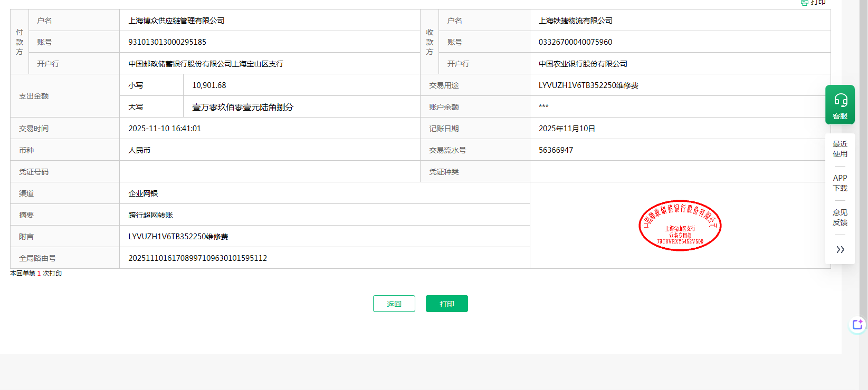The image size is (868, 390).
Task: Click transaction serial number 56366947
Action: pos(556,150)
